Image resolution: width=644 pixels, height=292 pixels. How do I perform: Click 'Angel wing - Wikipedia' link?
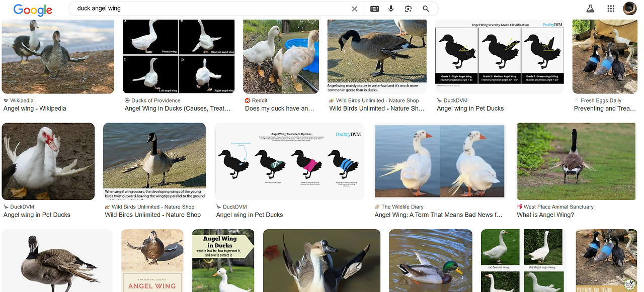[35, 109]
